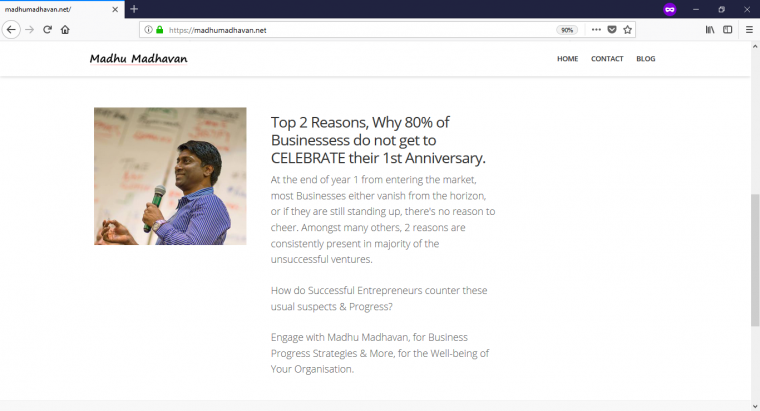
Task: Save page to Pocket
Action: click(x=612, y=30)
